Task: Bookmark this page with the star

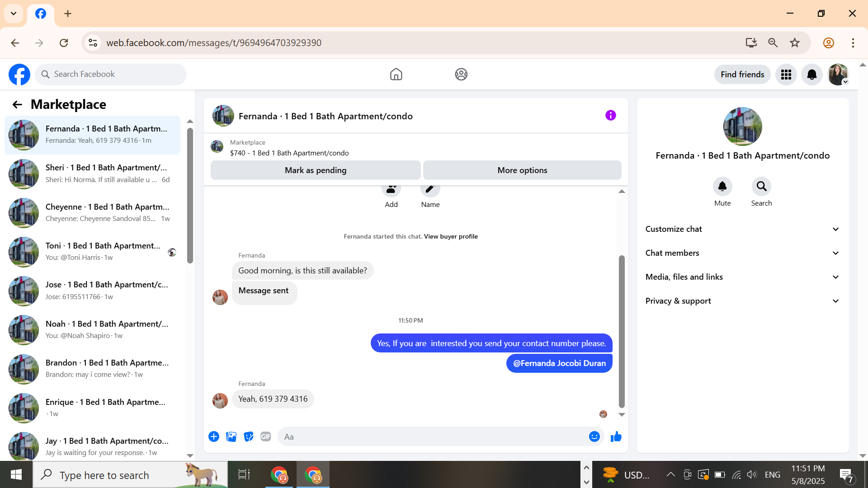Action: point(795,43)
